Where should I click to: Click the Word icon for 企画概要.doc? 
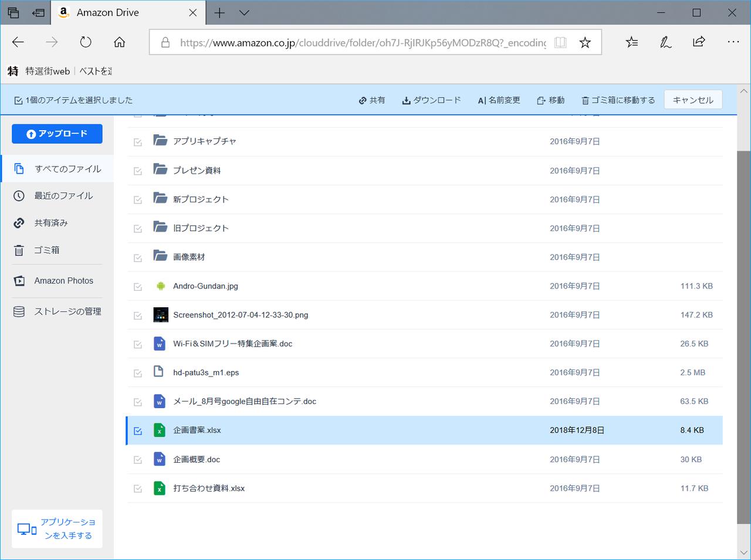click(x=159, y=459)
